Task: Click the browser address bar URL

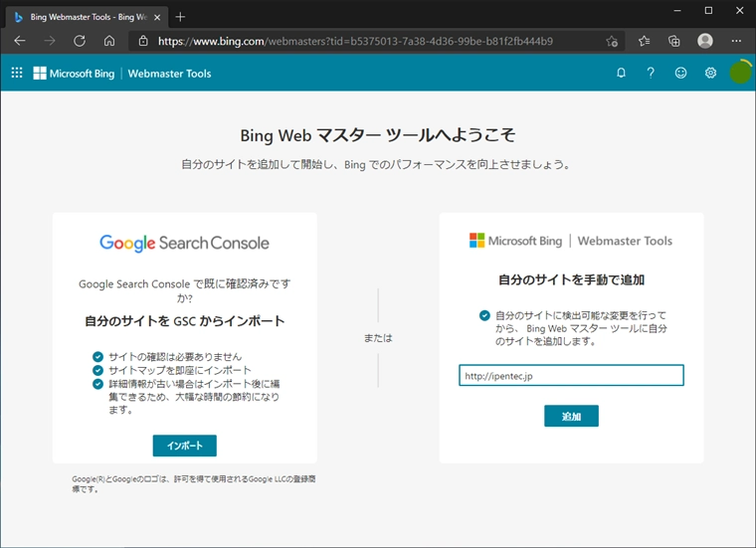Action: tap(355, 41)
